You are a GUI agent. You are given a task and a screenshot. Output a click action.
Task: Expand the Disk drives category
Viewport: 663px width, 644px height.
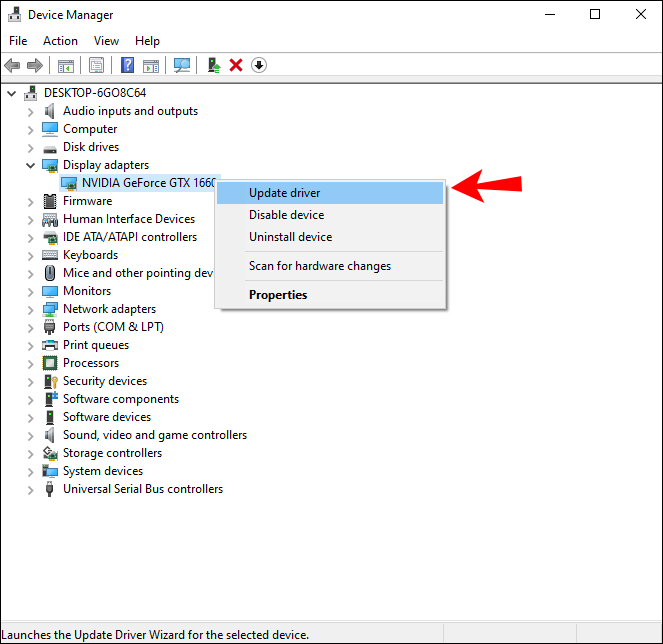click(x=30, y=148)
